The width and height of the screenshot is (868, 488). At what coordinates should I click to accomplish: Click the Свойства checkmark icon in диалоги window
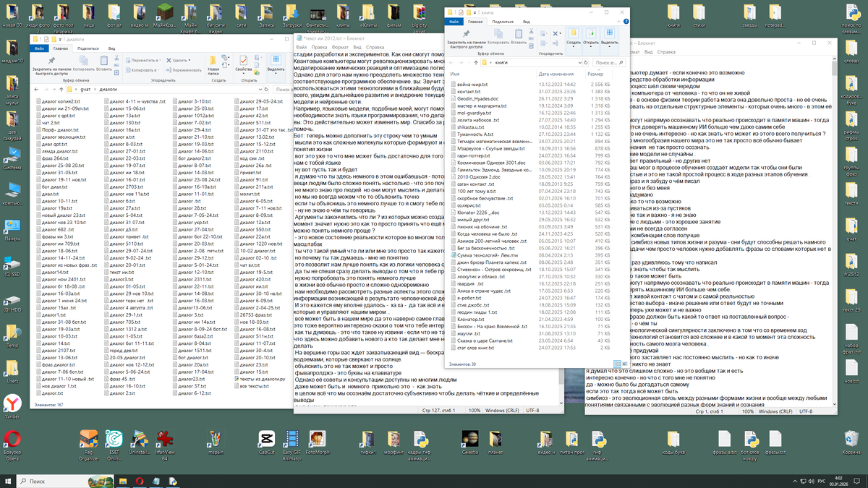[244, 61]
